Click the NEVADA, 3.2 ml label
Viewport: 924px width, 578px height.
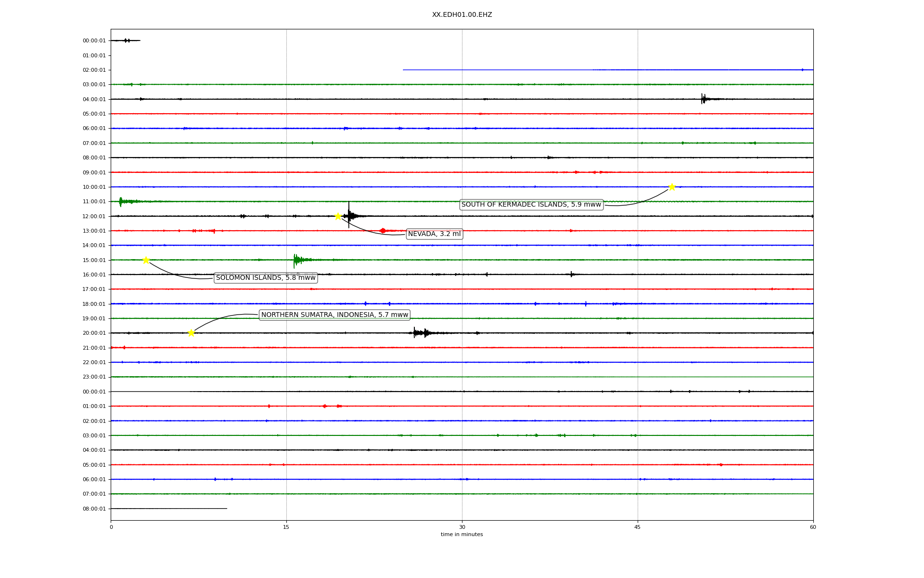[x=434, y=234]
